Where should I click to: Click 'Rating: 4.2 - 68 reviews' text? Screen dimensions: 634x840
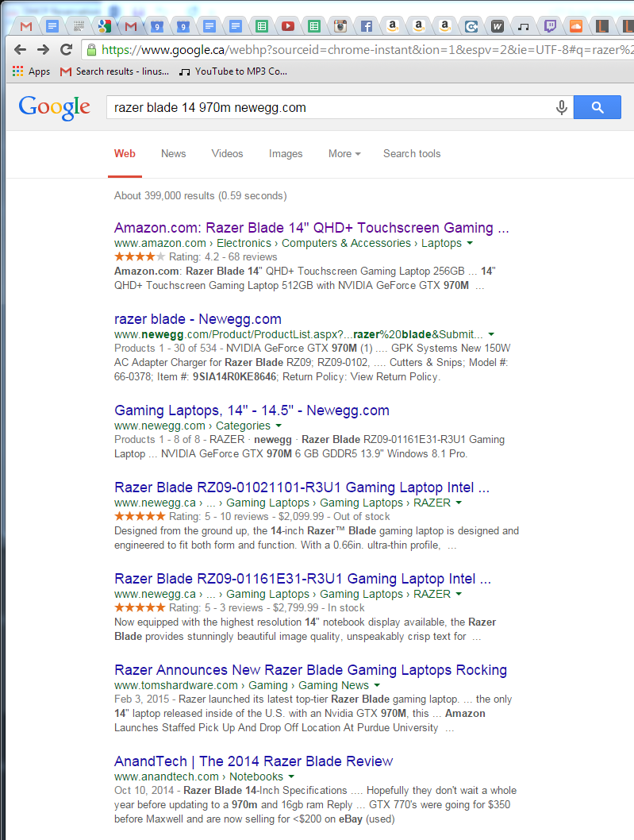click(x=223, y=257)
